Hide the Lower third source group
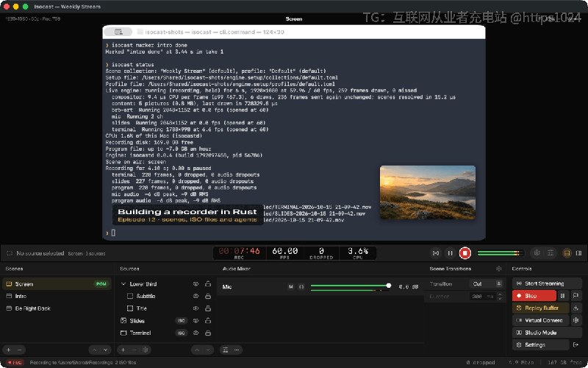 [x=196, y=284]
